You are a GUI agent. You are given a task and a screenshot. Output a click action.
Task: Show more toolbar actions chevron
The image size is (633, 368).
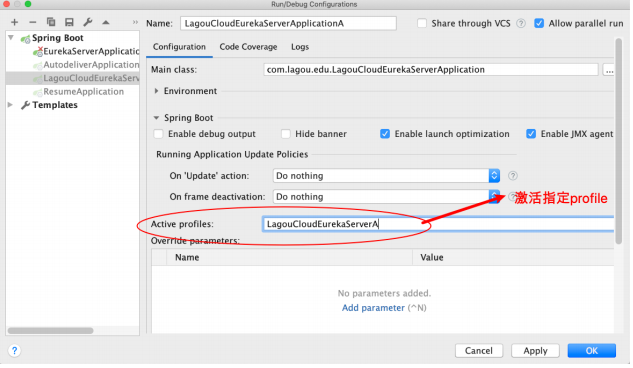pyautogui.click(x=135, y=23)
